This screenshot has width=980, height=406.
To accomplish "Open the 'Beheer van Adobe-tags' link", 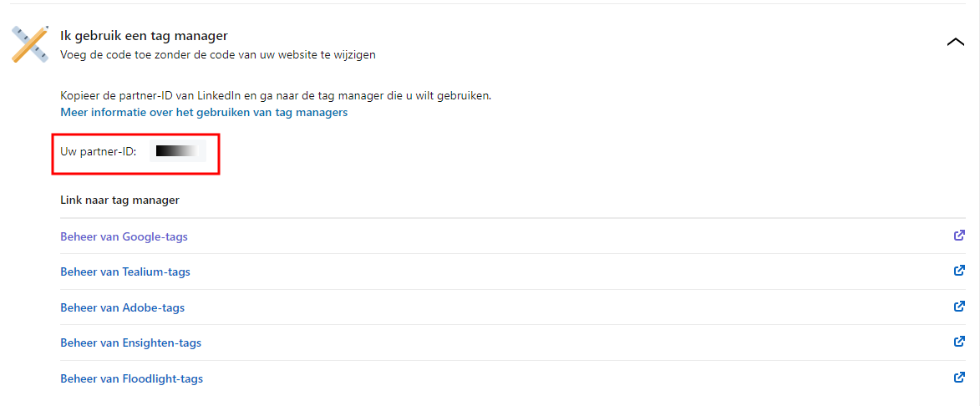I will pos(122,307).
